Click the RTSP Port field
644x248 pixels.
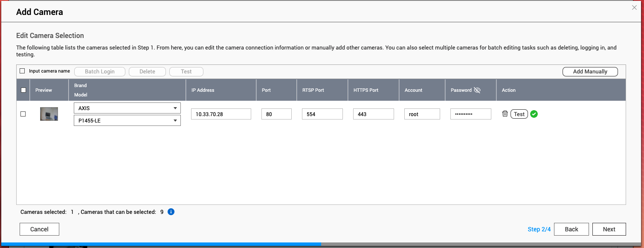(322, 114)
